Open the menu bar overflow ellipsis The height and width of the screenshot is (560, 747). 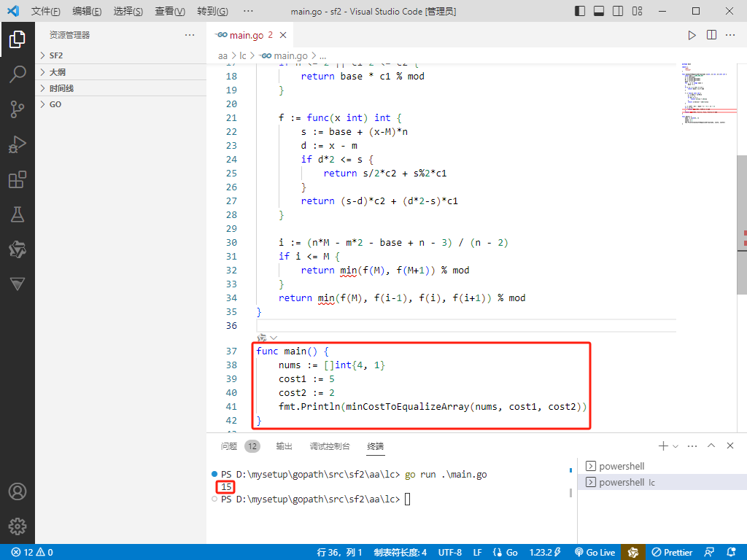(248, 11)
